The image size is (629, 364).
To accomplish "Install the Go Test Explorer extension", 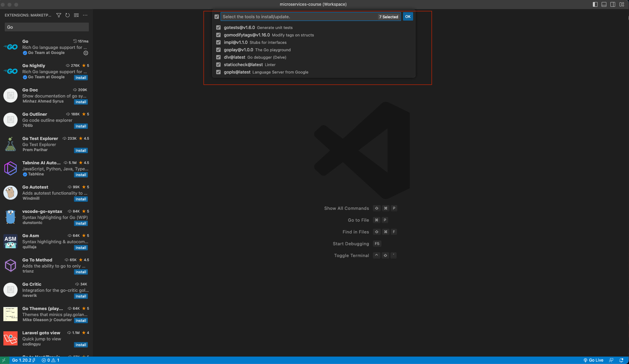I will (x=81, y=150).
